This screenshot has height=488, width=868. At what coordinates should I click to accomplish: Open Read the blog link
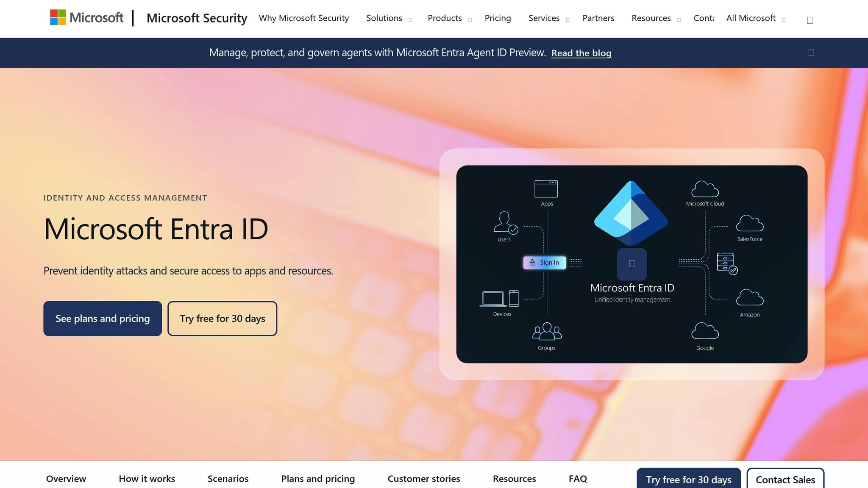point(581,53)
